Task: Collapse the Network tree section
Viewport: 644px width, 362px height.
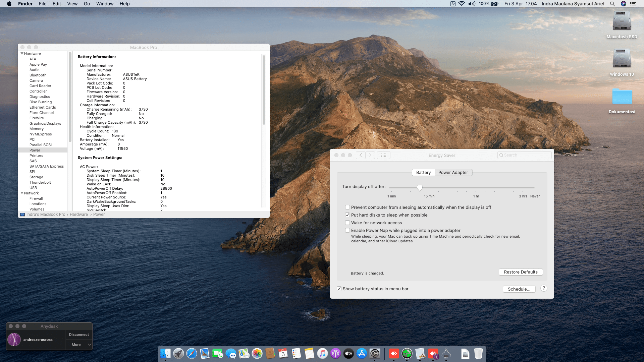Action: point(22,193)
